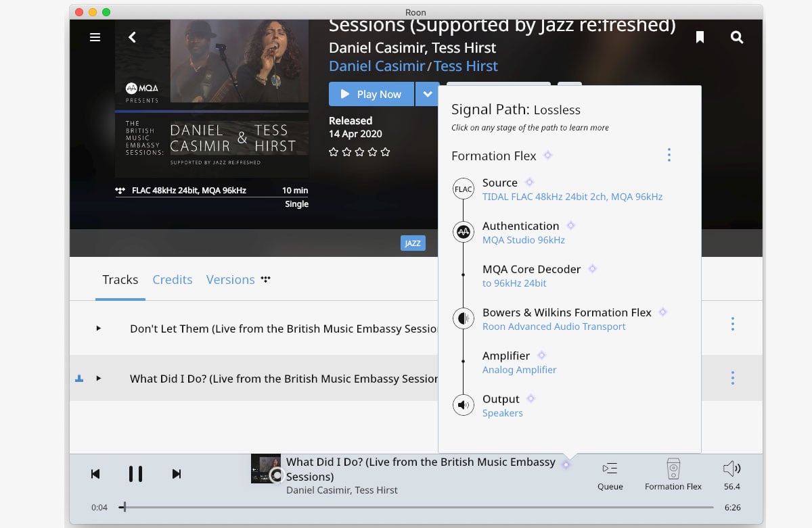This screenshot has width=812, height=528.
Task: Click the now playing album thumbnail
Action: coord(266,469)
